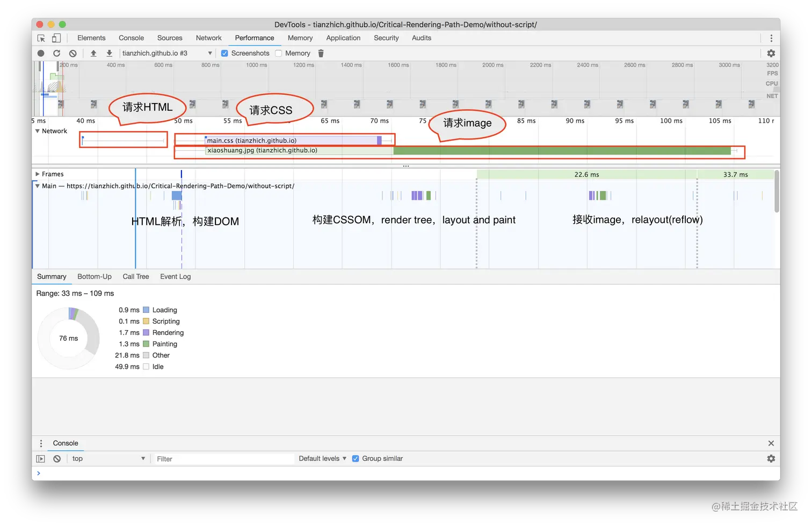Select the xiaoshuang.jpg network request bar
The image size is (812, 526).
pos(468,151)
